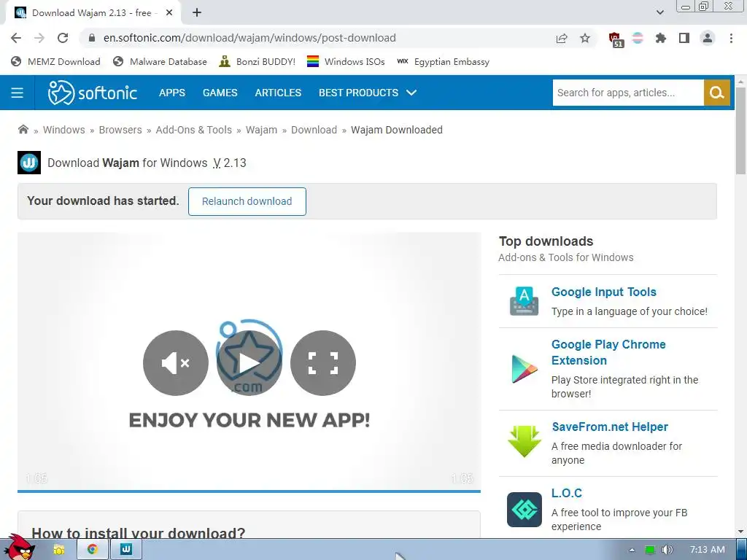The height and width of the screenshot is (560, 747).
Task: Open the striped flag extension icon
Action: tap(638, 38)
